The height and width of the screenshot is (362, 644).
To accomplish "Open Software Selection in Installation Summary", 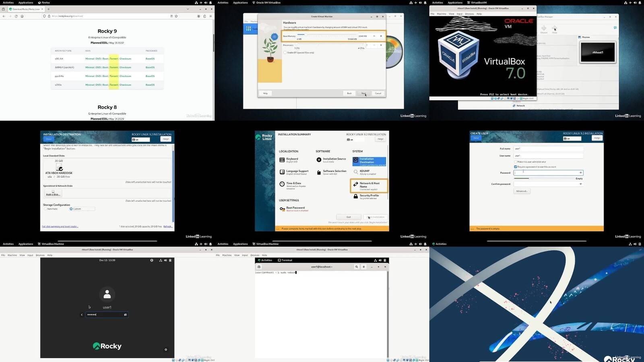I will (331, 172).
